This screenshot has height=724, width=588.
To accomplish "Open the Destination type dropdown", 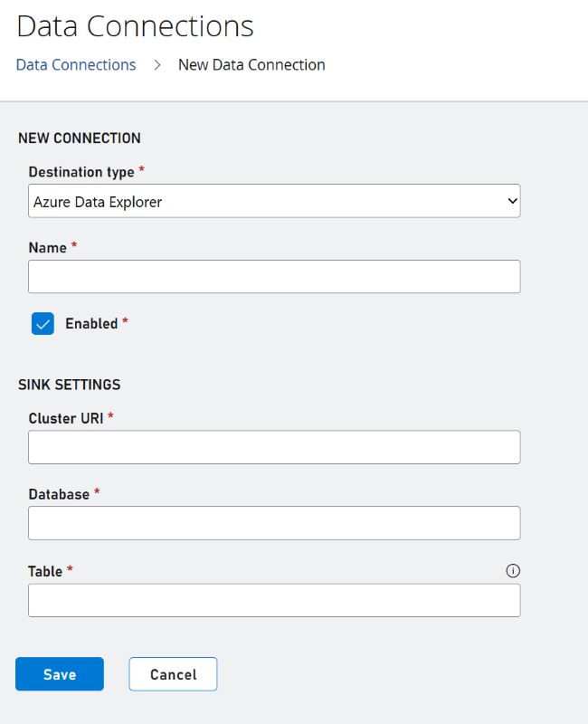I will click(274, 201).
